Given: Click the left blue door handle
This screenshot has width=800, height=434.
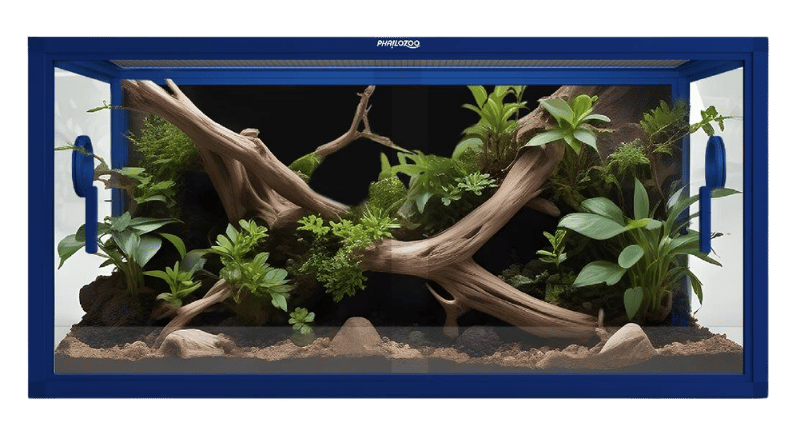Looking at the screenshot, I should pyautogui.click(x=85, y=194).
